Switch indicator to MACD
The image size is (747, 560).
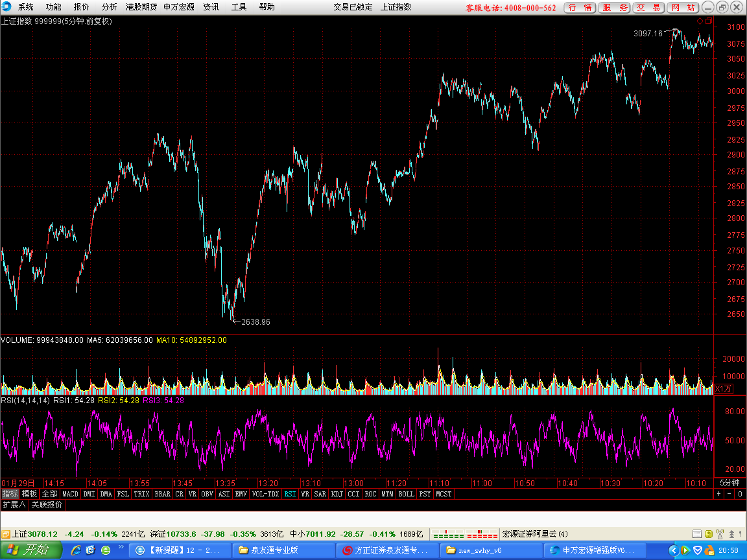(x=70, y=494)
